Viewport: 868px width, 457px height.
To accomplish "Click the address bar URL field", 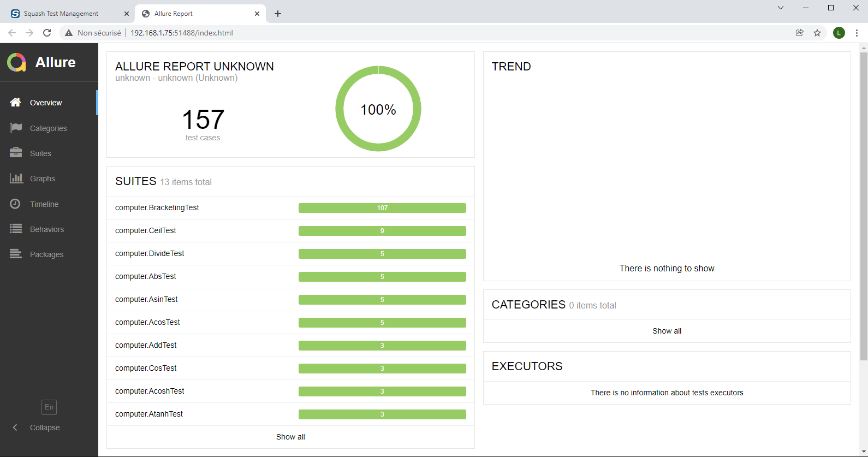I will click(x=382, y=33).
